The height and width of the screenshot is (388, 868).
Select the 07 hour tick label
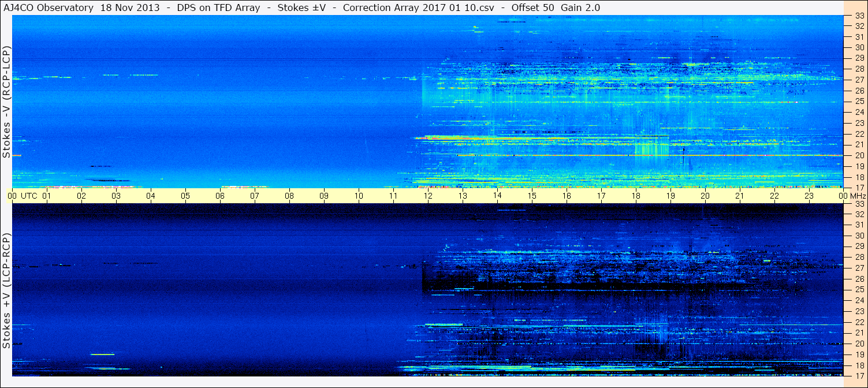[255, 196]
